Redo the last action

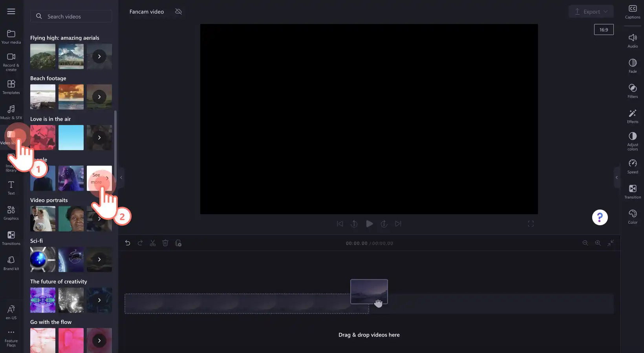(140, 243)
